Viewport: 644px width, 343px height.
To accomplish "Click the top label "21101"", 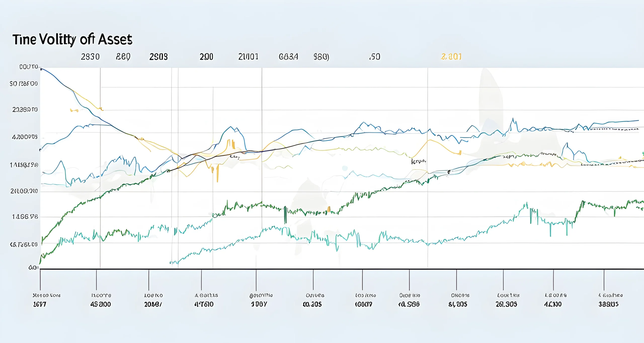I will coord(248,57).
